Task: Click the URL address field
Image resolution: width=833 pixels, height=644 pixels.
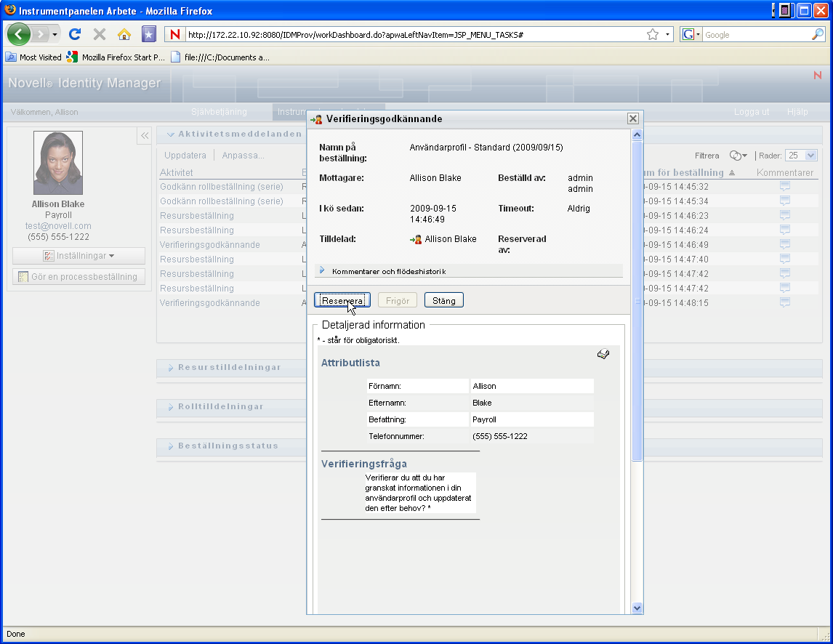Action: tap(414, 35)
